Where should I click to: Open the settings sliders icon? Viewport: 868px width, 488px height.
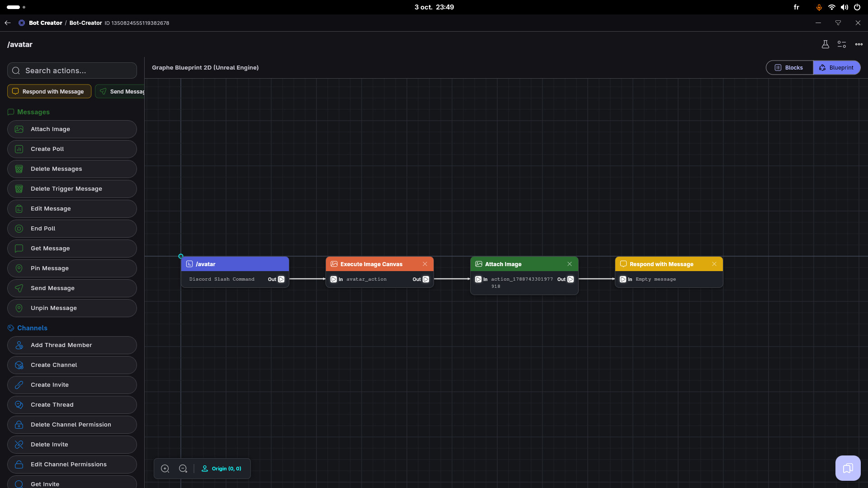point(842,44)
